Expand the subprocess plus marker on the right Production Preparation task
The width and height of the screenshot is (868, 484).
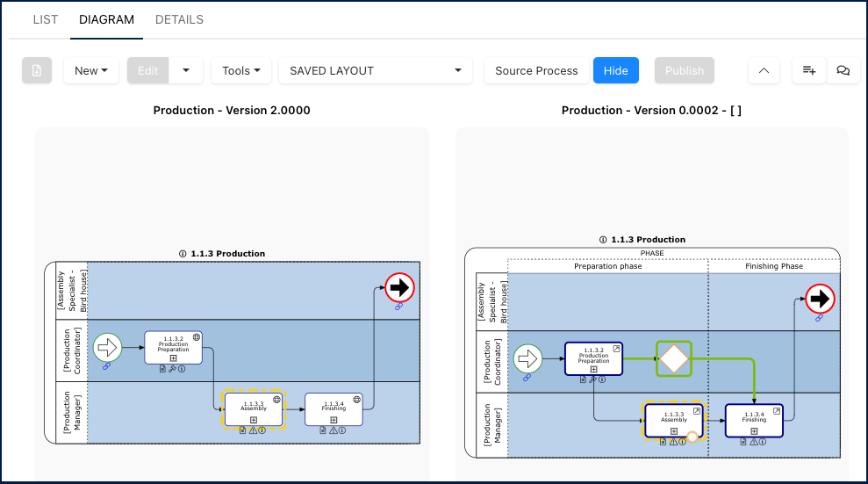pos(593,369)
